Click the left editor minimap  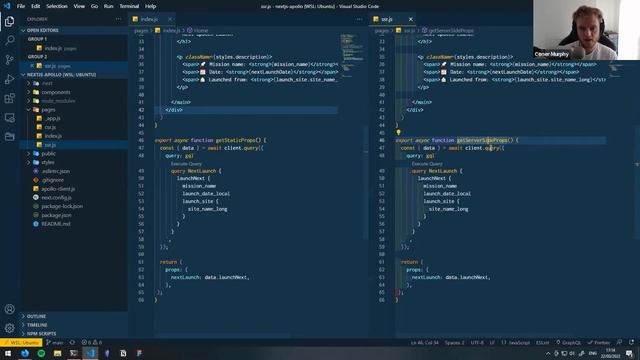click(352, 55)
